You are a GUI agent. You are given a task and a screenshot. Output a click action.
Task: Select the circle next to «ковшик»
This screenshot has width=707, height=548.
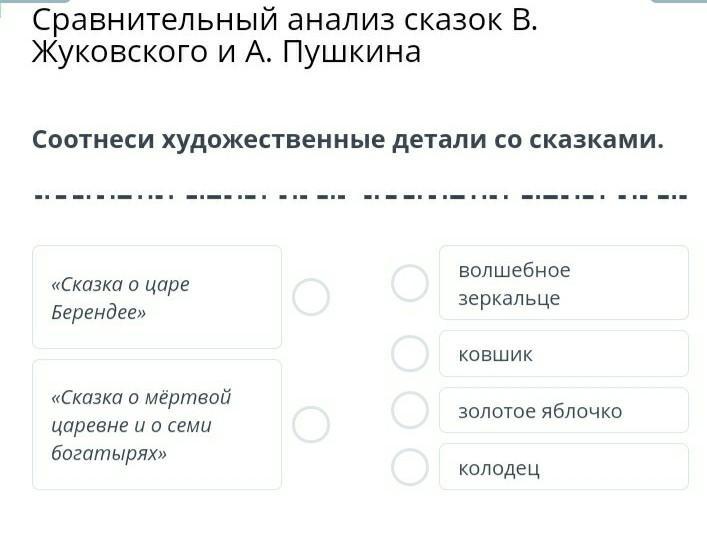tap(410, 353)
